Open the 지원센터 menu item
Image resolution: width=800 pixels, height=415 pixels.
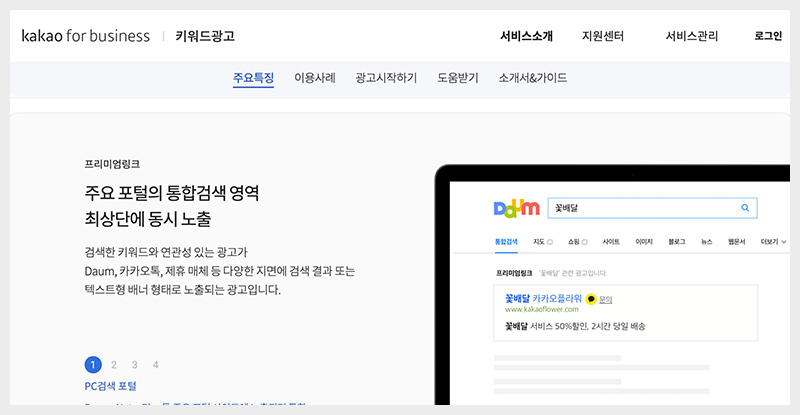click(x=602, y=36)
